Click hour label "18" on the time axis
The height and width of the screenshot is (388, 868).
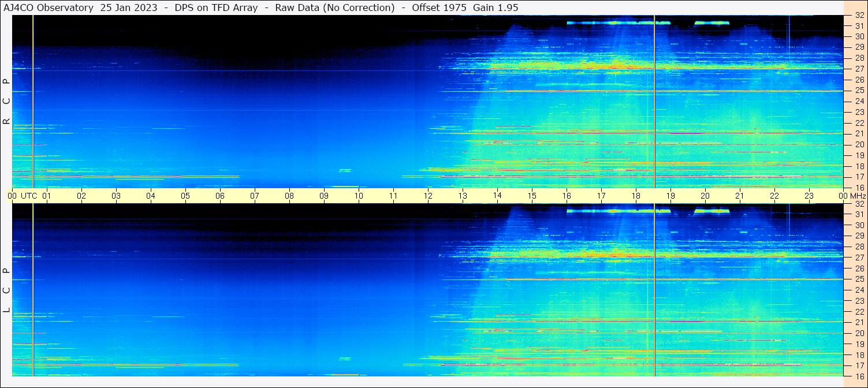(636, 196)
